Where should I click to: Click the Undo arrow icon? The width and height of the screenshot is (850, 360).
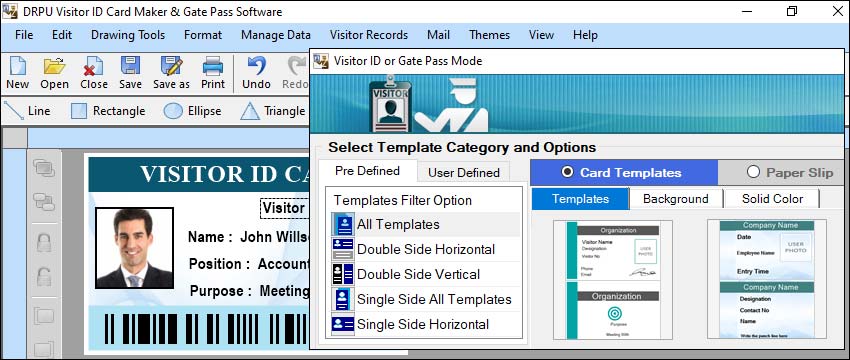[x=256, y=66]
